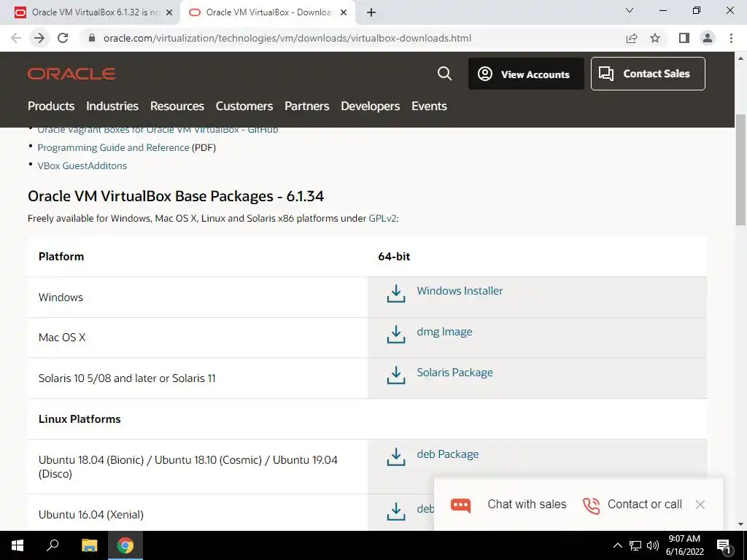Download the Solaris Package link
Image resolution: width=747 pixels, height=560 pixels.
(455, 373)
